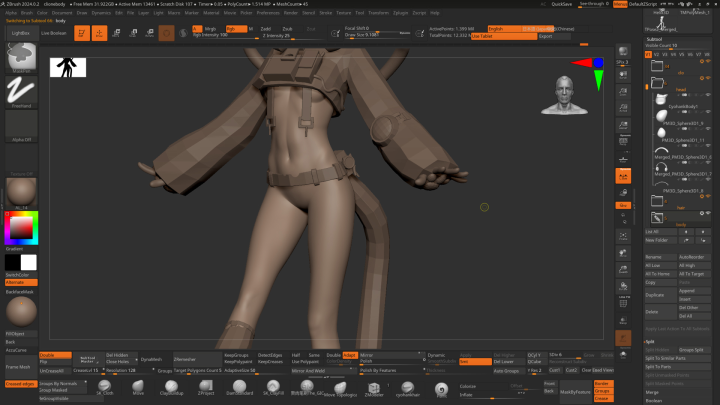Toggle the Zadd sculpt mode
Viewport: 720px width, 405px height.
(x=265, y=29)
